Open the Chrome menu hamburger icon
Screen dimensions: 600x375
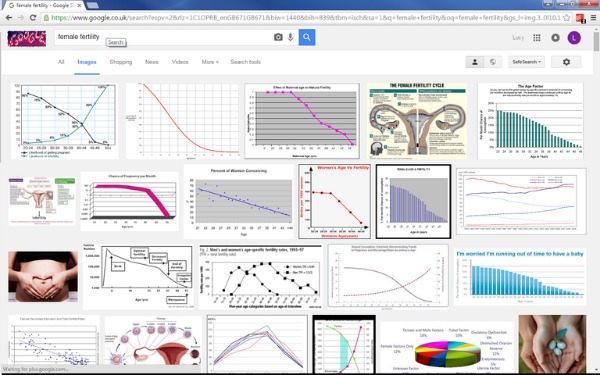[593, 18]
